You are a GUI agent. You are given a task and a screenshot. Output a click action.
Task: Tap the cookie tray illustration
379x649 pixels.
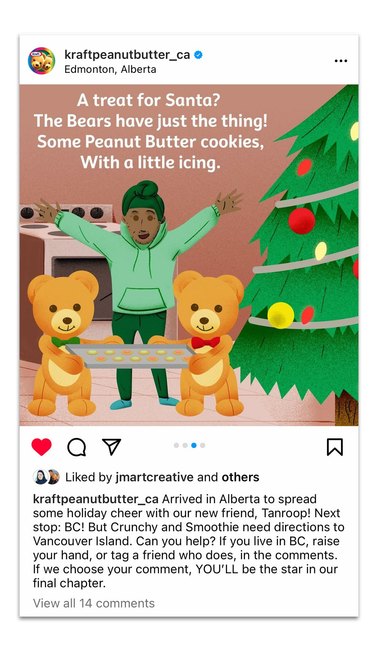click(130, 356)
